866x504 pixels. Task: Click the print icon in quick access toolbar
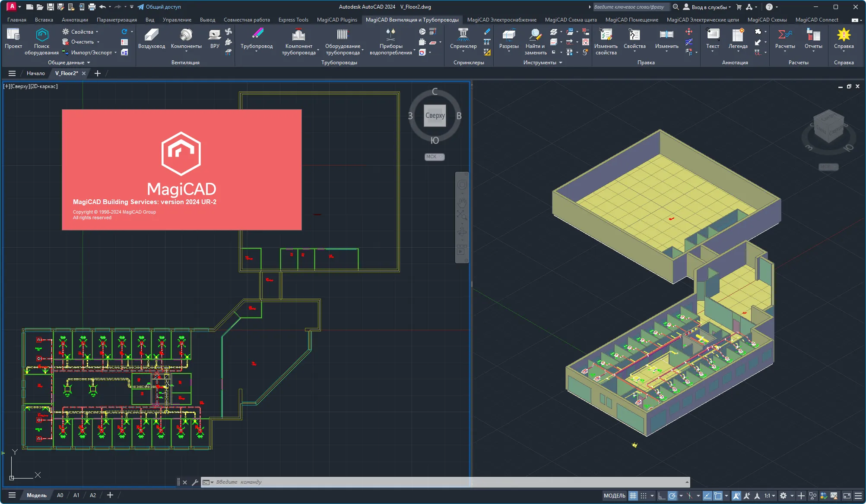pyautogui.click(x=92, y=7)
